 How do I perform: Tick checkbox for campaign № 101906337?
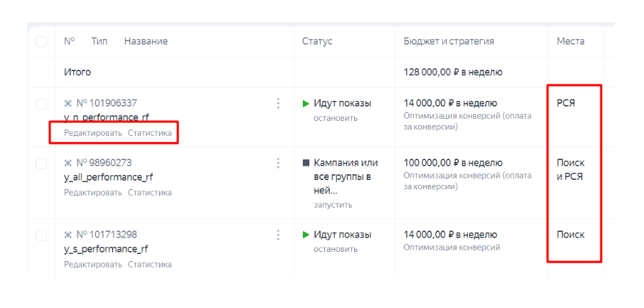click(41, 104)
